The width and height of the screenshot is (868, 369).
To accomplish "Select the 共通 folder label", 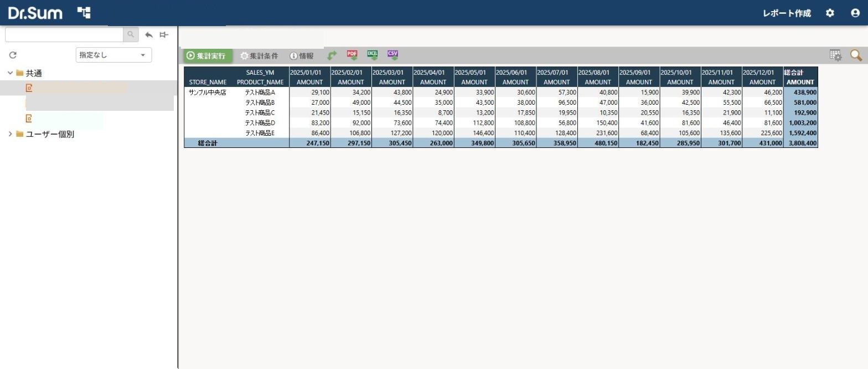I will click(34, 73).
